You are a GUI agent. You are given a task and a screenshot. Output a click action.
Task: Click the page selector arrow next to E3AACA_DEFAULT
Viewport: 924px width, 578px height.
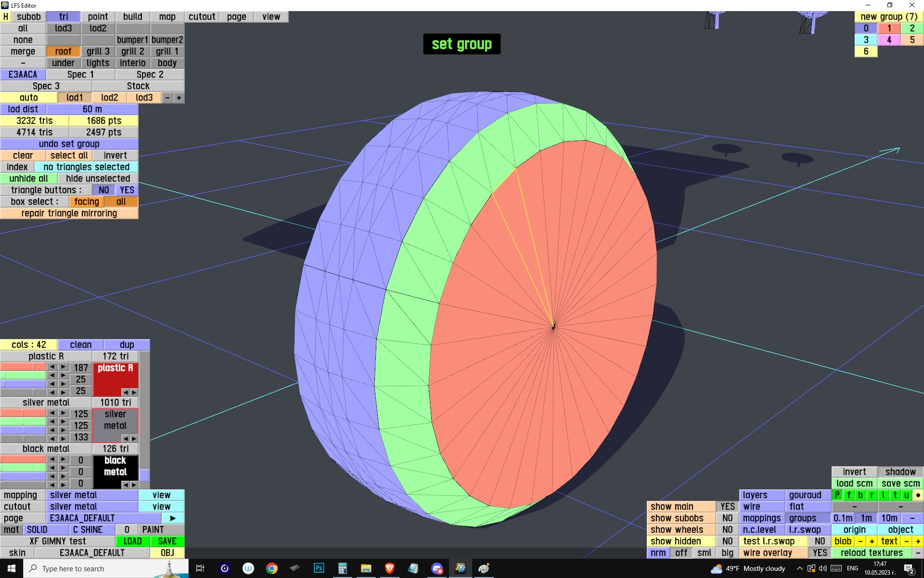pyautogui.click(x=173, y=518)
